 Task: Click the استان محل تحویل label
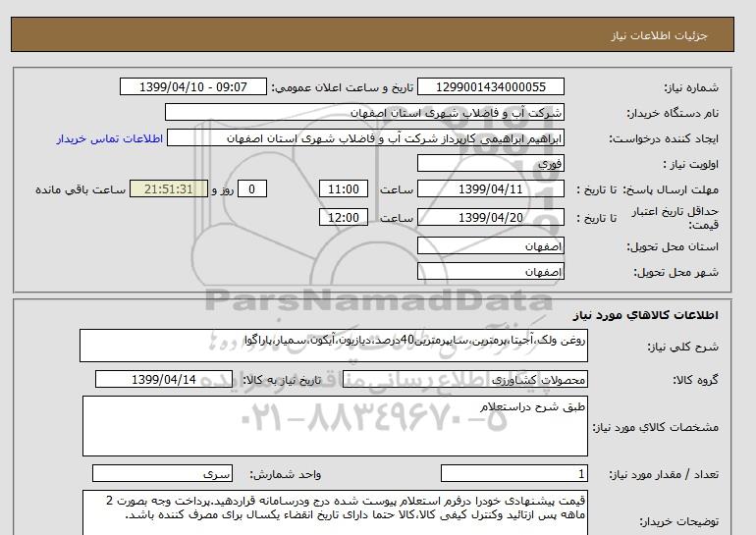point(673,246)
